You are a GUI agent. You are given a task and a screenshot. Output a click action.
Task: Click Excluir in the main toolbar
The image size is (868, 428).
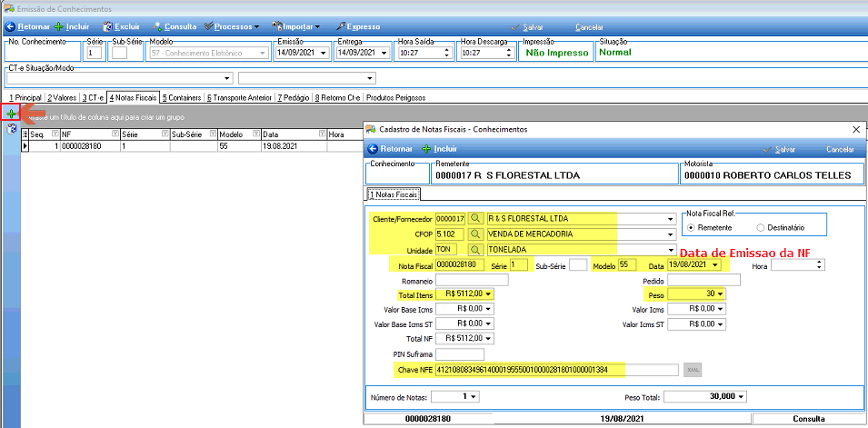(x=121, y=26)
